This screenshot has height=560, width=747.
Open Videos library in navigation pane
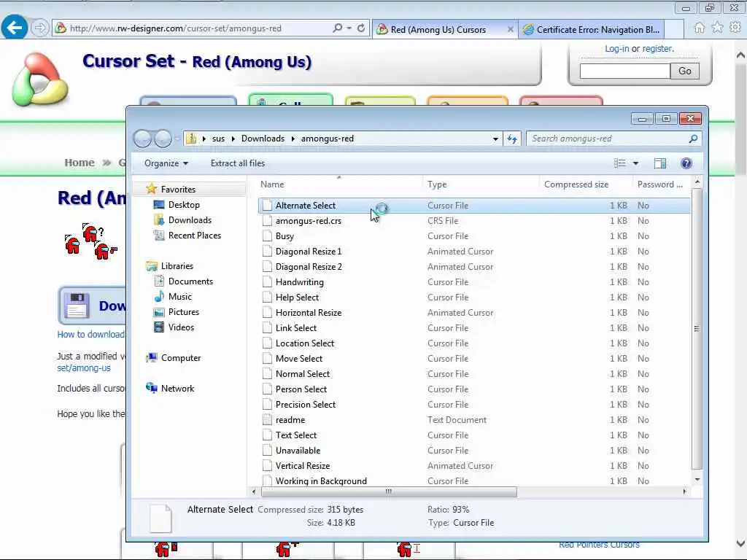[x=181, y=327]
